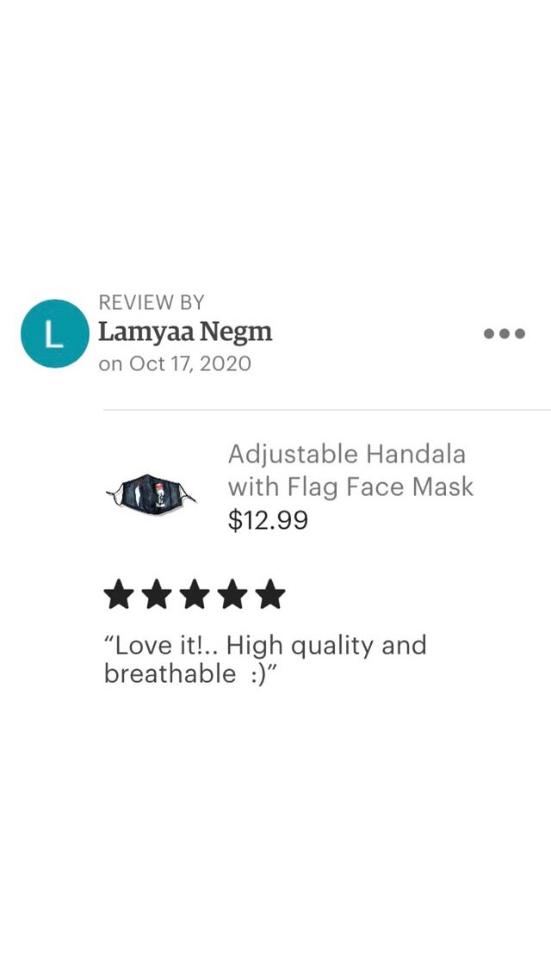This screenshot has height=980, width=551.
Task: Click the 'REVIEW BY' label
Action: (x=152, y=302)
